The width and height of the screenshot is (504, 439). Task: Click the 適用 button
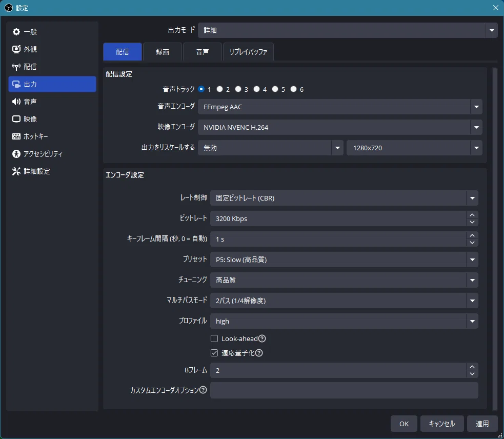tap(482, 424)
